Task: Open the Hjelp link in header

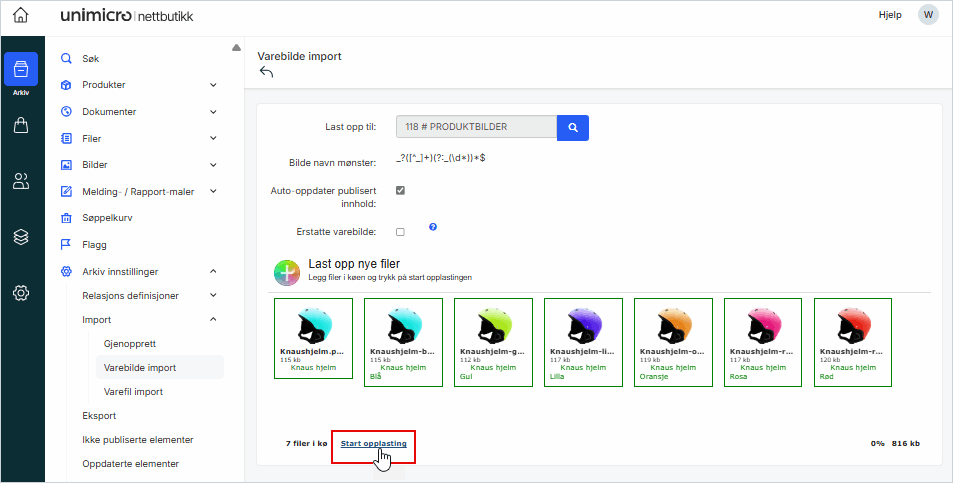Action: click(889, 15)
